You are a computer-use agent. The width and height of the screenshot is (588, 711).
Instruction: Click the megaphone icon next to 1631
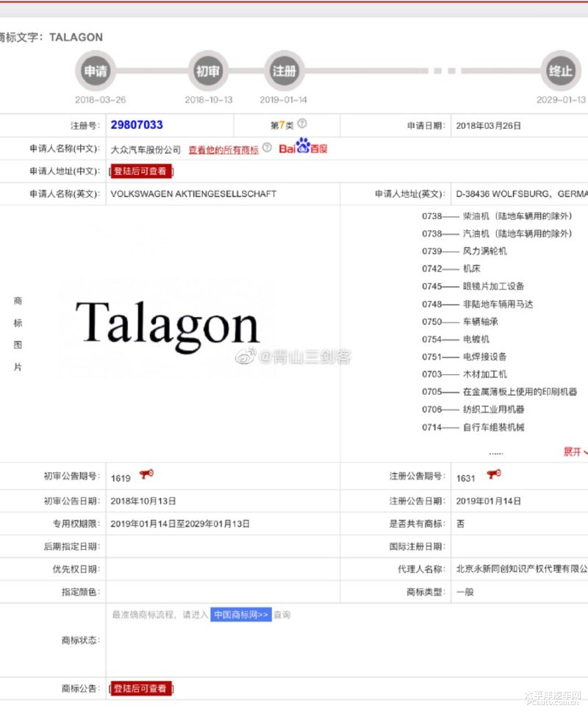coord(494,474)
